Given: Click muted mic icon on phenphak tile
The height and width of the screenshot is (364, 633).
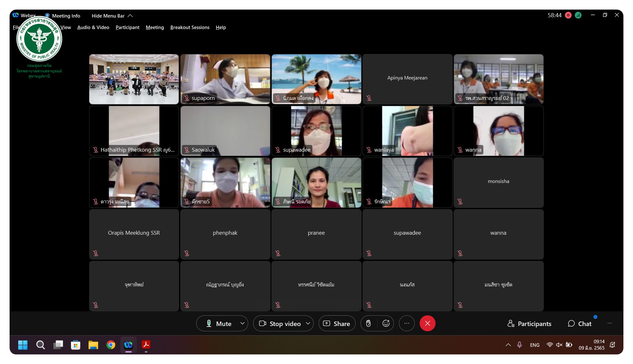Looking at the screenshot, I should pyautogui.click(x=187, y=253).
